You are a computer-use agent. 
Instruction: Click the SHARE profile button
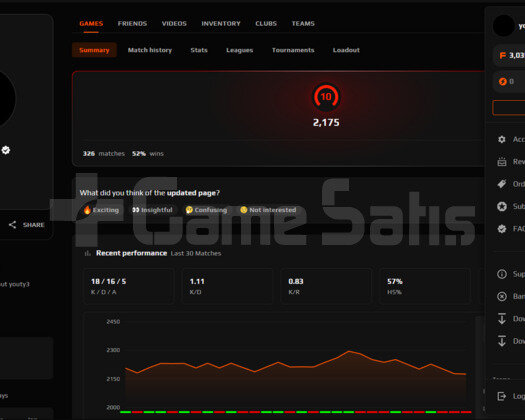27,225
